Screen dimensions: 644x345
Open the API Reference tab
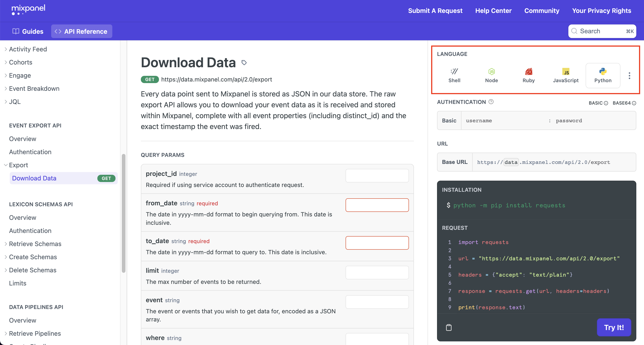pyautogui.click(x=82, y=31)
